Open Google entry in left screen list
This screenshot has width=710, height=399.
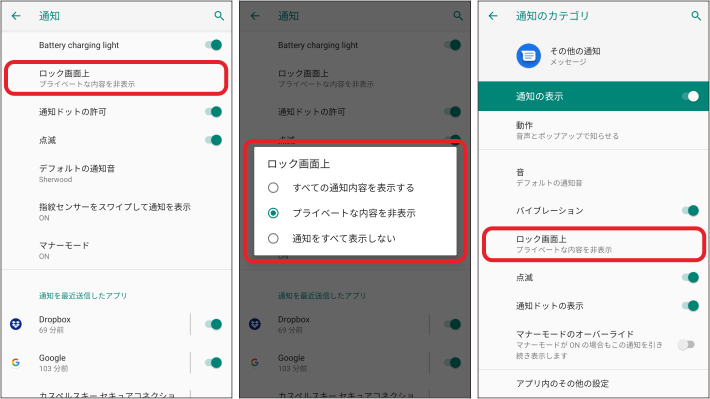tap(96, 362)
